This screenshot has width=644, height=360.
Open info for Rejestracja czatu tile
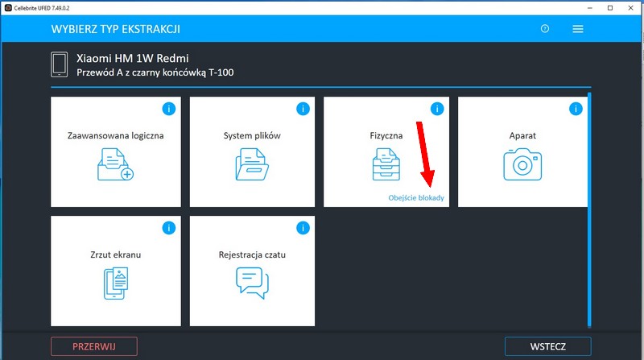tap(303, 228)
